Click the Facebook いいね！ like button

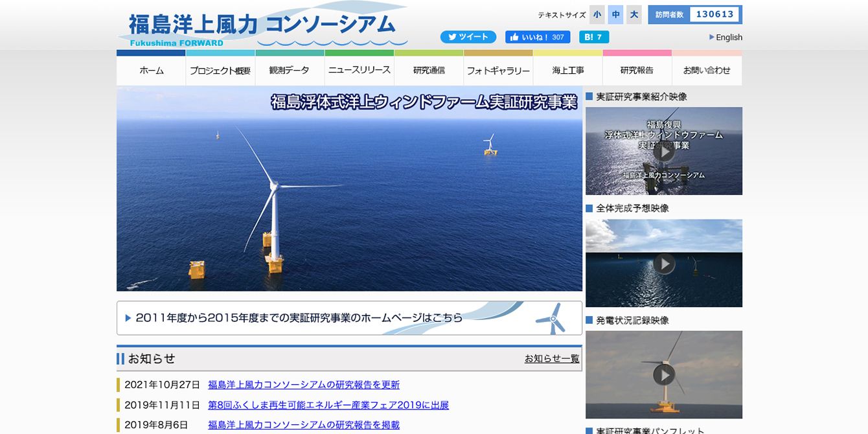pyautogui.click(x=537, y=37)
